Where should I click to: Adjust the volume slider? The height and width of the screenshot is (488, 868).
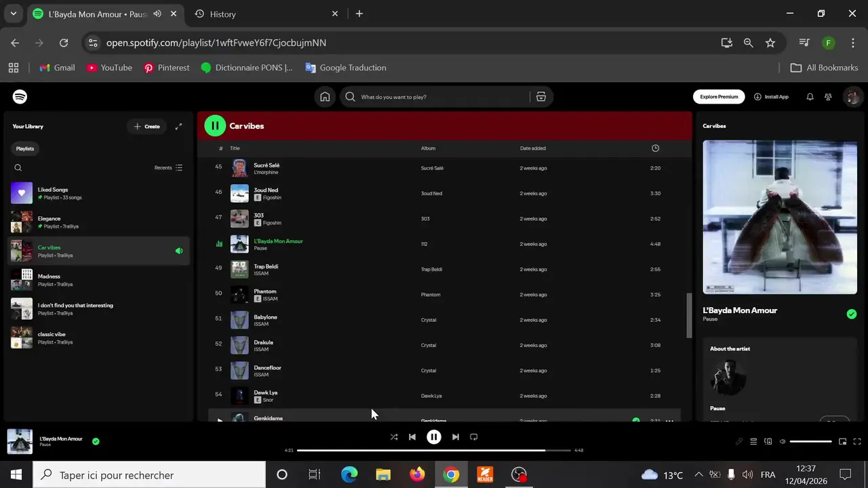(x=811, y=442)
